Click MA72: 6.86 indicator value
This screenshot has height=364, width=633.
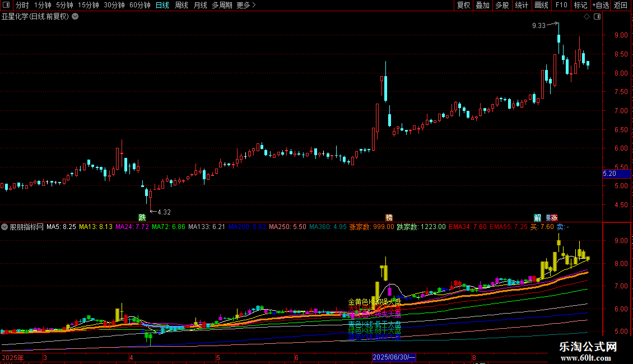[x=169, y=227]
